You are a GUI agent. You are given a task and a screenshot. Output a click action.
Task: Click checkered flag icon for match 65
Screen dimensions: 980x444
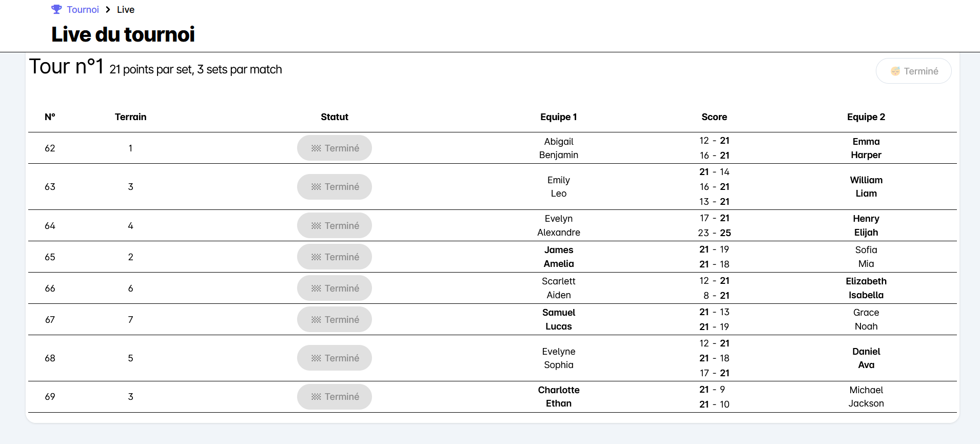tap(316, 257)
